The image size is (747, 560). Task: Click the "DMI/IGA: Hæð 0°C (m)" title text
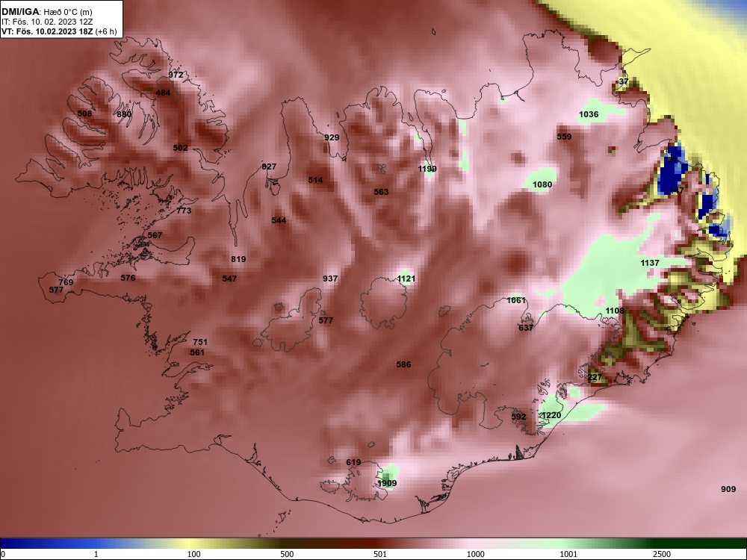click(46, 11)
